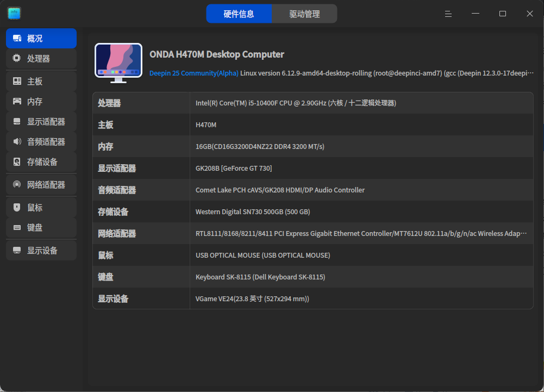Click the 音频适配器 row label in table
This screenshot has width=544, height=392.
coord(116,190)
